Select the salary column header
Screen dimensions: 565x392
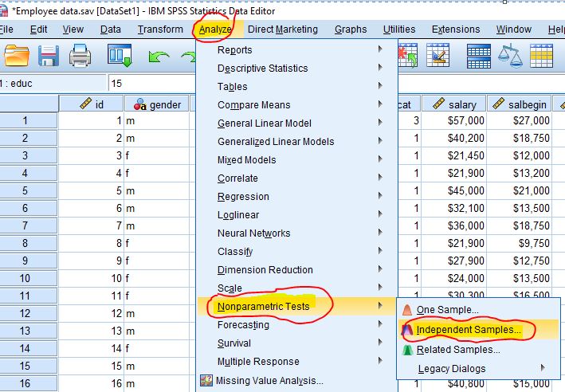pos(454,104)
